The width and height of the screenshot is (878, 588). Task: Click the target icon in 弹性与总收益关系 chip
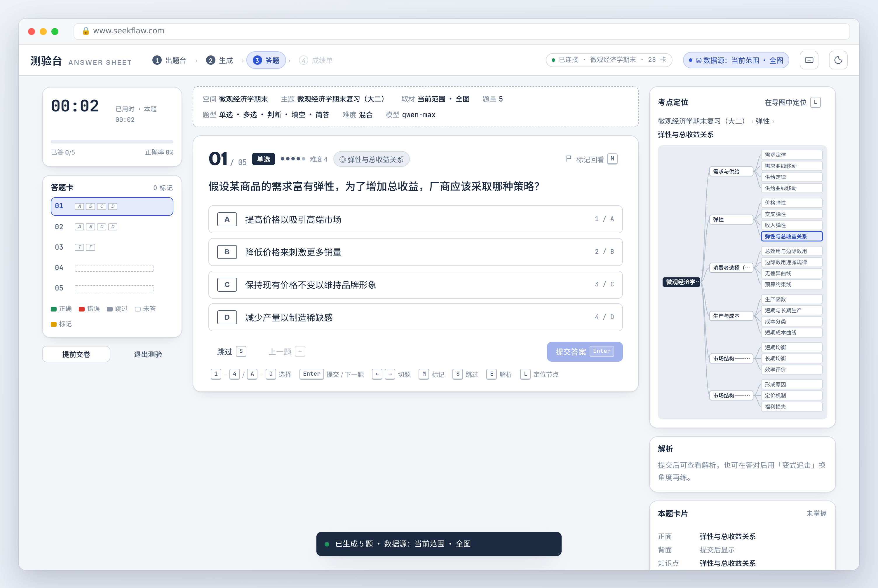[x=342, y=159]
